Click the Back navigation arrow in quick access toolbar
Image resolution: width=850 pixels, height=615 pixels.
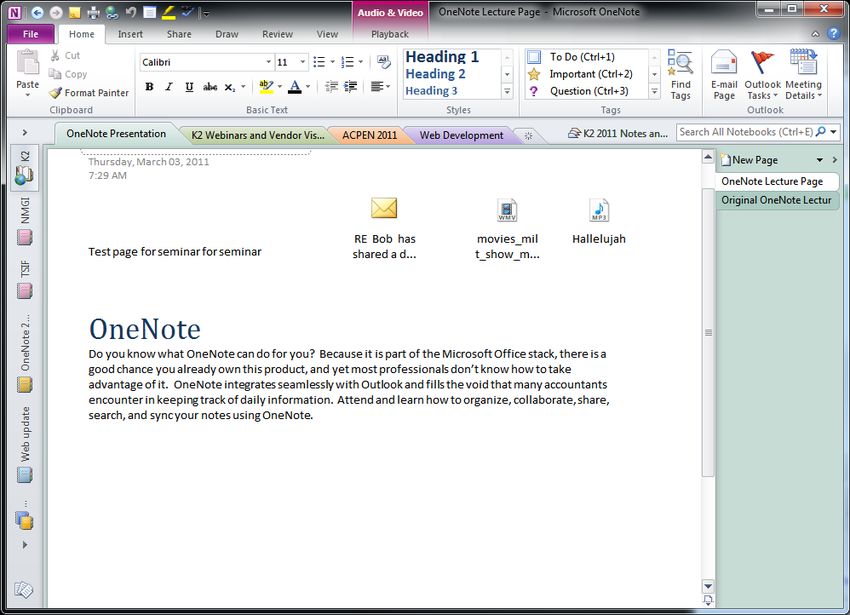click(37, 12)
